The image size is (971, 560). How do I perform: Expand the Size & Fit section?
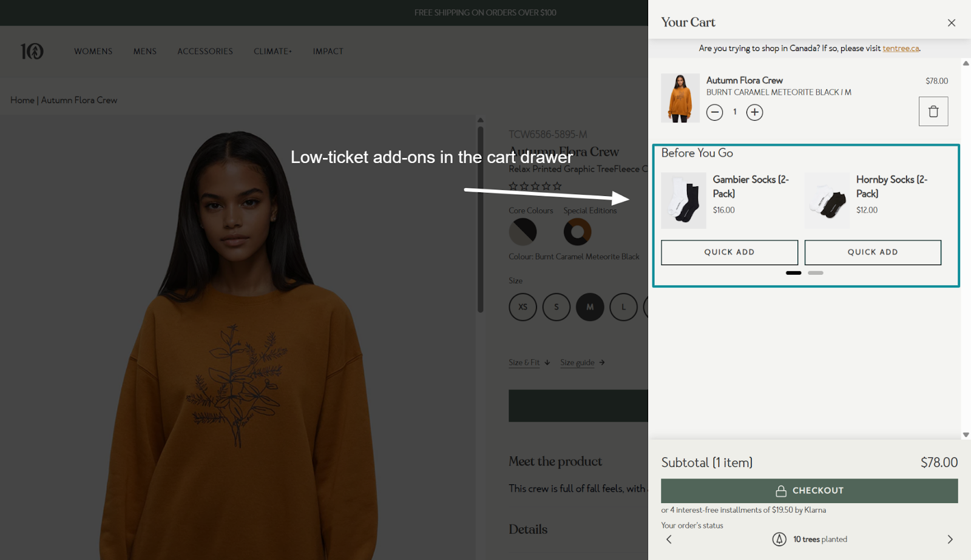529,363
